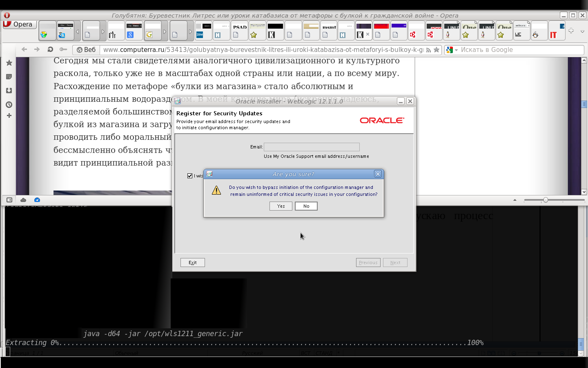
Task: Expand the fourth tab stack arrow
Action: point(190,31)
